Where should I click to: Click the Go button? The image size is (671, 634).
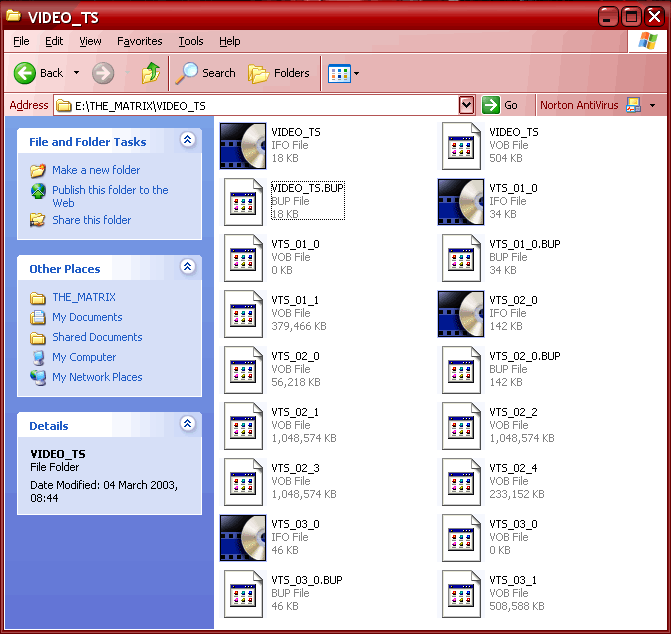[x=501, y=105]
